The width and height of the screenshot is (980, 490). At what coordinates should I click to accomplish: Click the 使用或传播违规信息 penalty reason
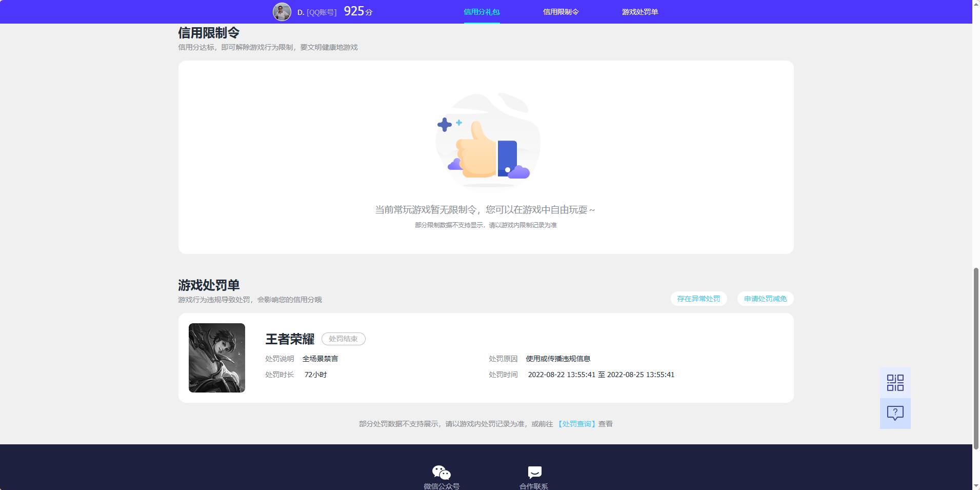558,359
